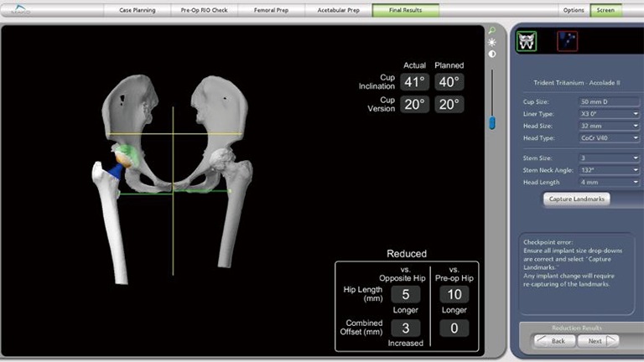Switch to the Case Planning tab
Viewport: 644px width, 362px height.
[x=138, y=10]
